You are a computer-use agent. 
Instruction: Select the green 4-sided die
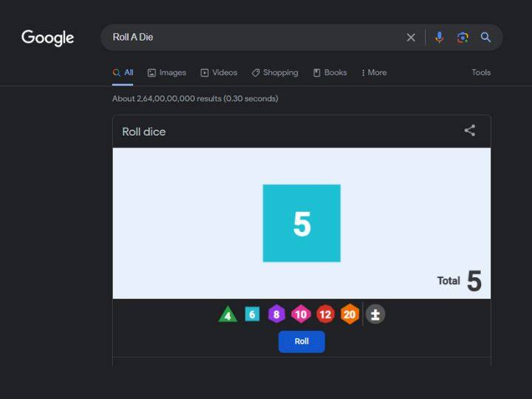(x=228, y=315)
